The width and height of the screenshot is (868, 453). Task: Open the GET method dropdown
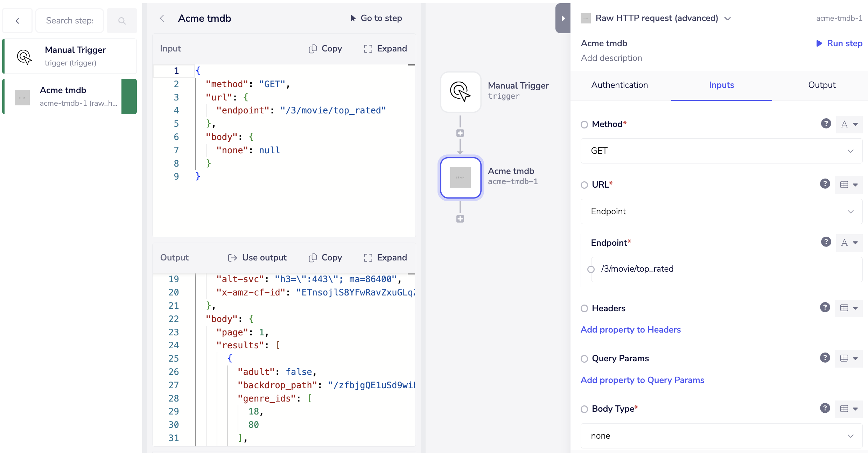(x=721, y=151)
